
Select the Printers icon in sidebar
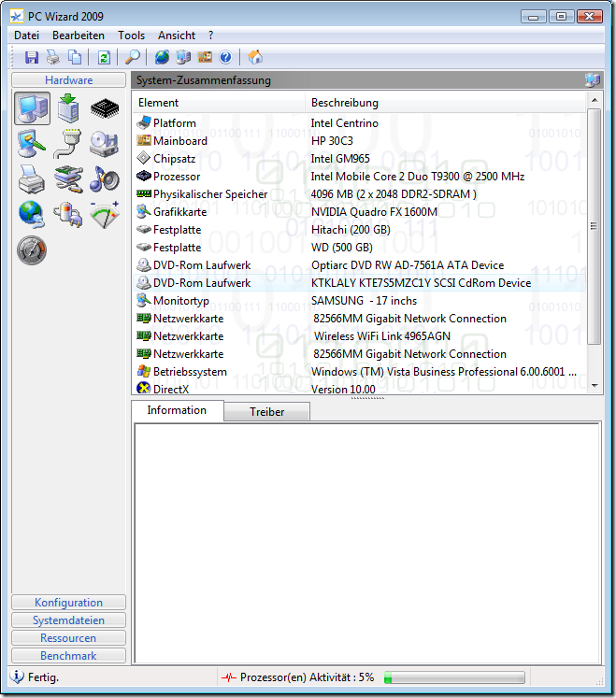pyautogui.click(x=31, y=179)
